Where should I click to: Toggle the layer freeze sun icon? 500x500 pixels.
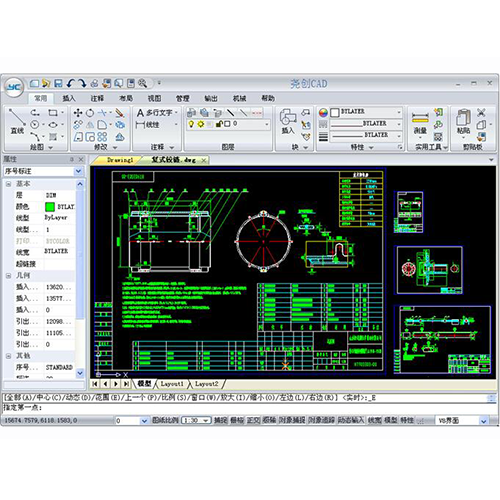[201, 124]
